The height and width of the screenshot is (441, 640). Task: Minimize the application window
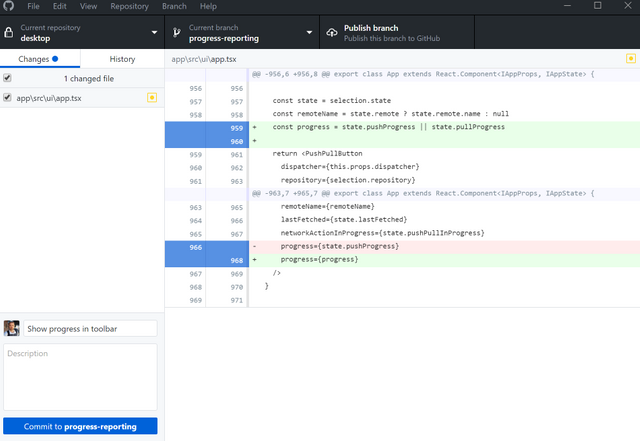567,6
